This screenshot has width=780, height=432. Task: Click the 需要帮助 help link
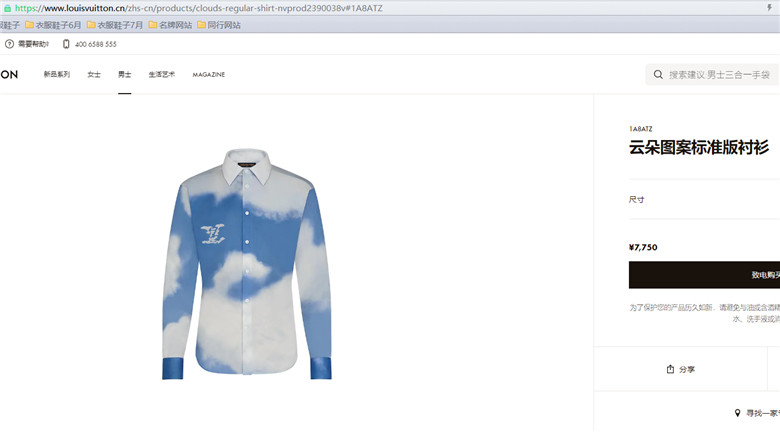[x=33, y=44]
